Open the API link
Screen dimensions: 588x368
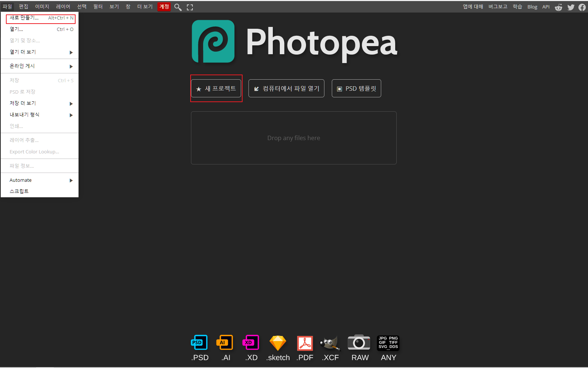click(x=546, y=7)
